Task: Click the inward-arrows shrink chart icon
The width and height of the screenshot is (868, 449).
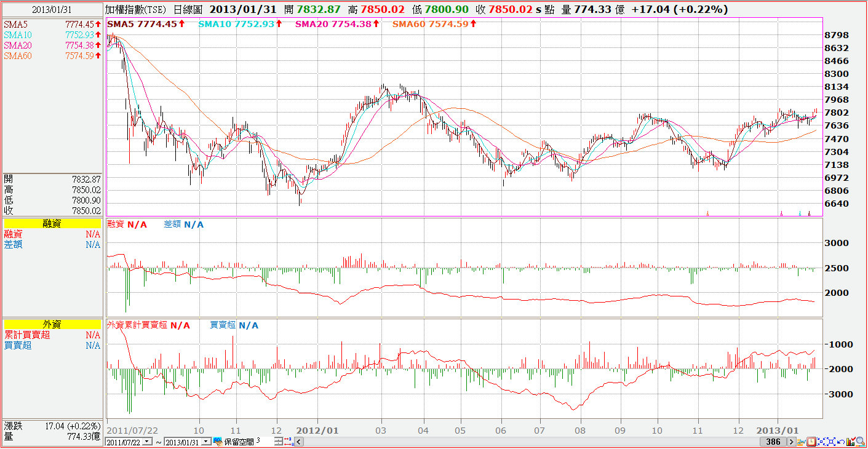Action: click(821, 442)
